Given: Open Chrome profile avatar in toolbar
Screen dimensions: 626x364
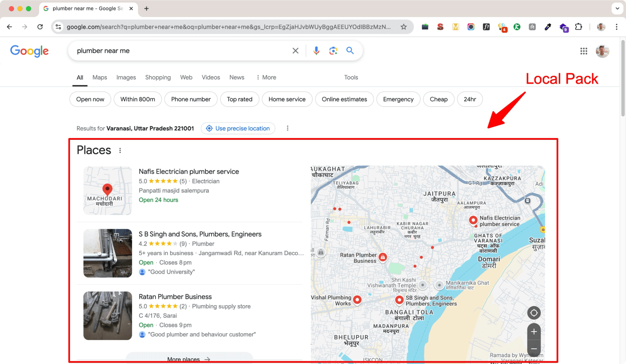Looking at the screenshot, I should (601, 27).
